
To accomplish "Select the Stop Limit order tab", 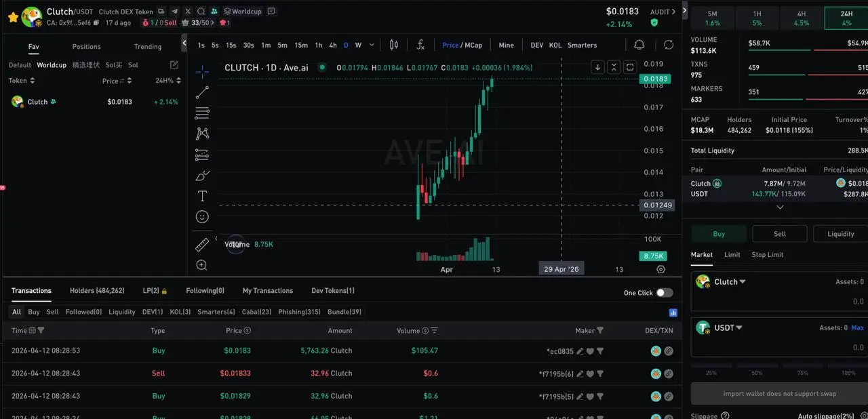I will coord(768,255).
